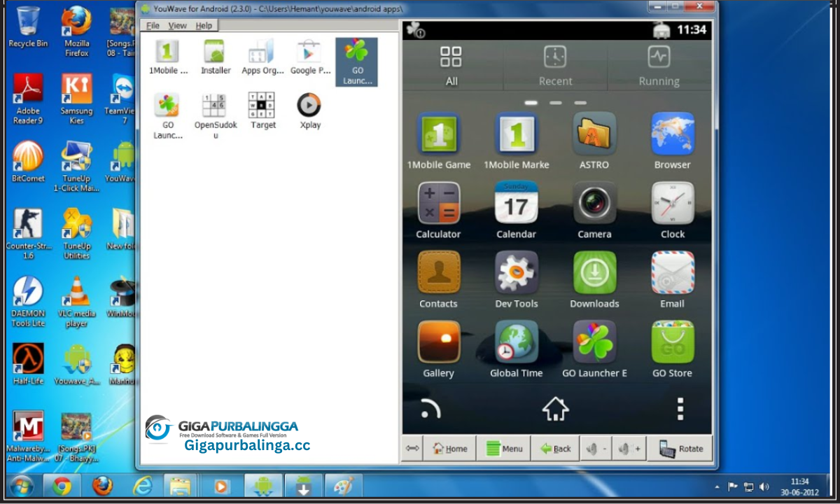Select the highlighted GO Launcher file icon
The height and width of the screenshot is (504, 840).
pyautogui.click(x=357, y=62)
